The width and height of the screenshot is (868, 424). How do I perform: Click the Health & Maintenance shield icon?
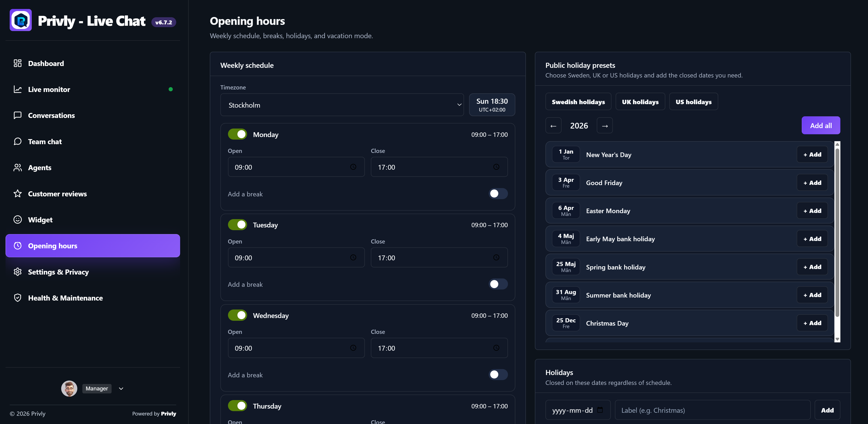click(x=17, y=298)
